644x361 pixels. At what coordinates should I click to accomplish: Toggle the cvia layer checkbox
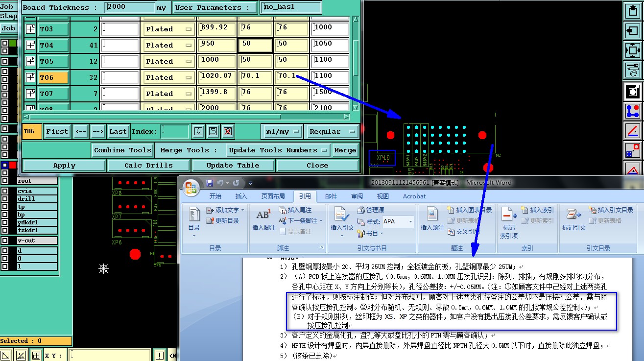(5, 191)
